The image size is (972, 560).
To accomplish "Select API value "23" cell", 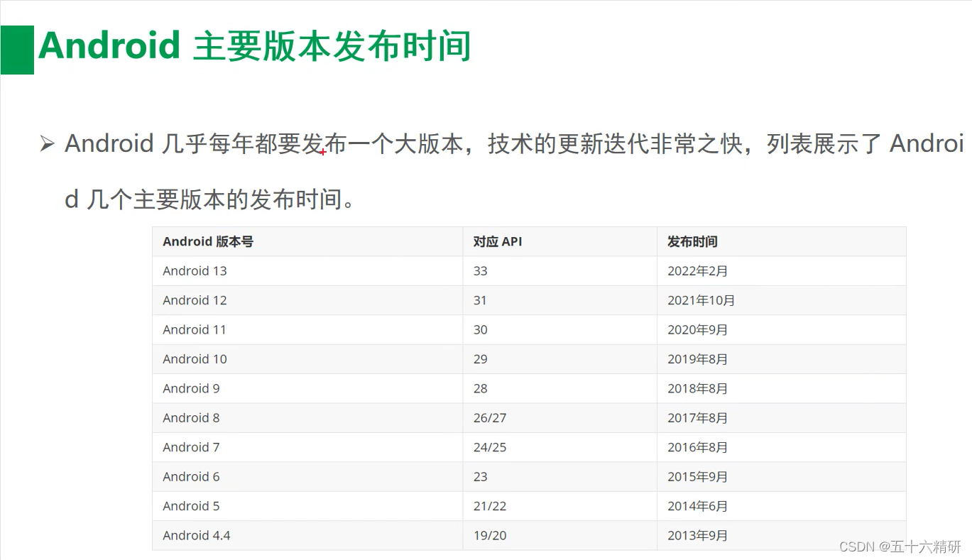I will pos(559,476).
